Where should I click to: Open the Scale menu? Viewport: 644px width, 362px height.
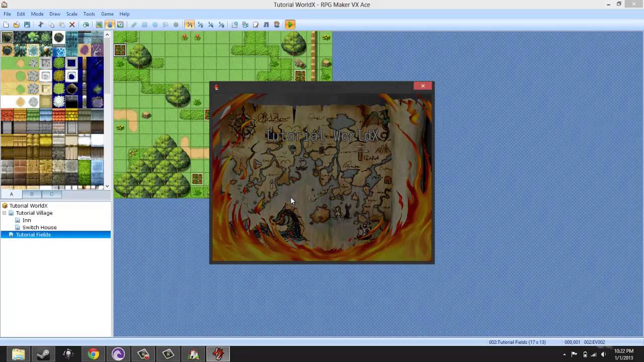click(x=72, y=14)
